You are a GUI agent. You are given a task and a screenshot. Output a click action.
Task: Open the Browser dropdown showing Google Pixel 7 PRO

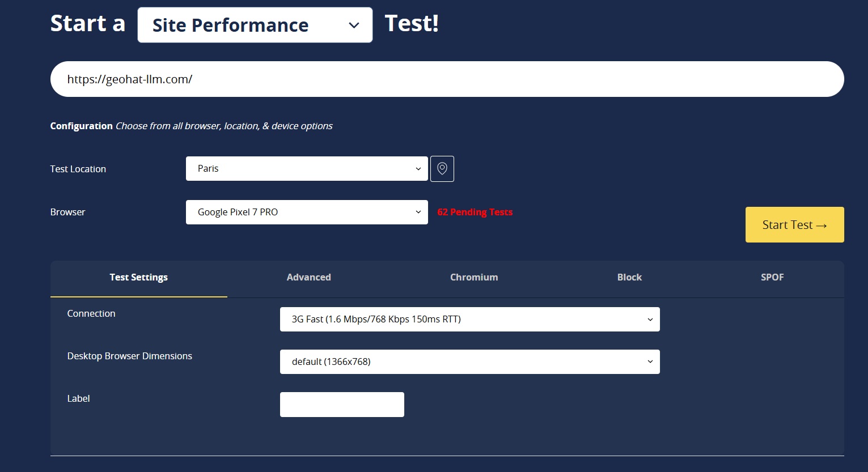point(306,212)
